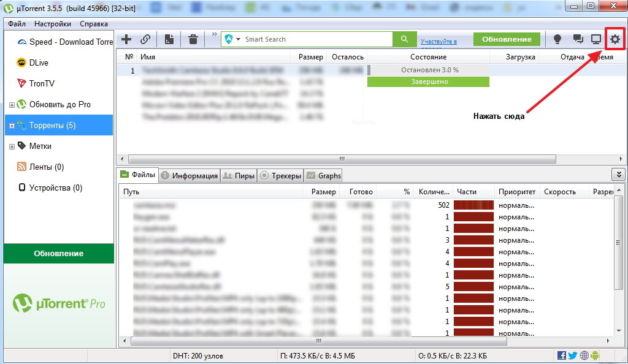Viewport: 628px width, 364px height.
Task: Run search with green magnifier button
Action: pyautogui.click(x=405, y=39)
